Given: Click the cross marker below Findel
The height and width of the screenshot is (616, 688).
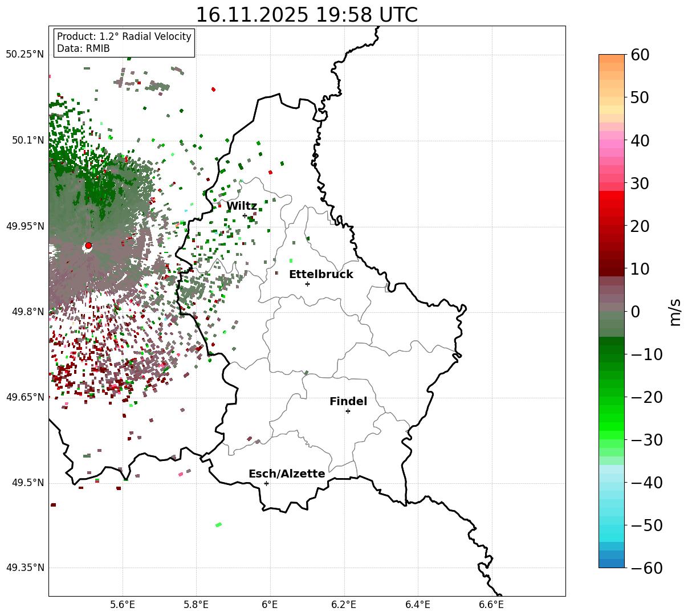Looking at the screenshot, I should coord(348,411).
